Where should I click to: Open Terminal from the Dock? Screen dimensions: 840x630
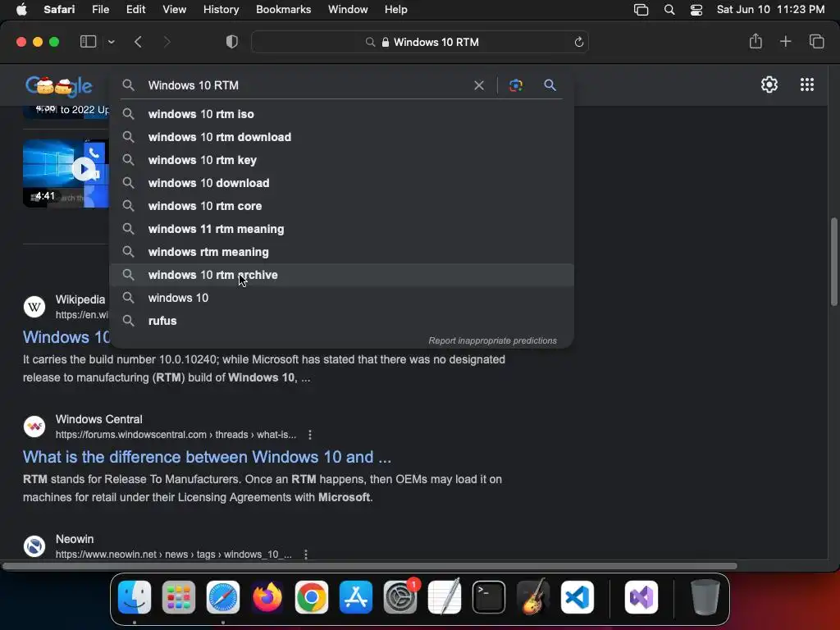[x=489, y=597]
